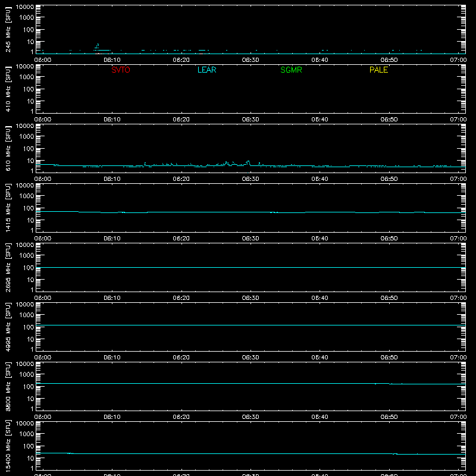Select the 4995 MHz [SFU] axis title
This screenshot has width=476, height=476.
click(x=8, y=327)
